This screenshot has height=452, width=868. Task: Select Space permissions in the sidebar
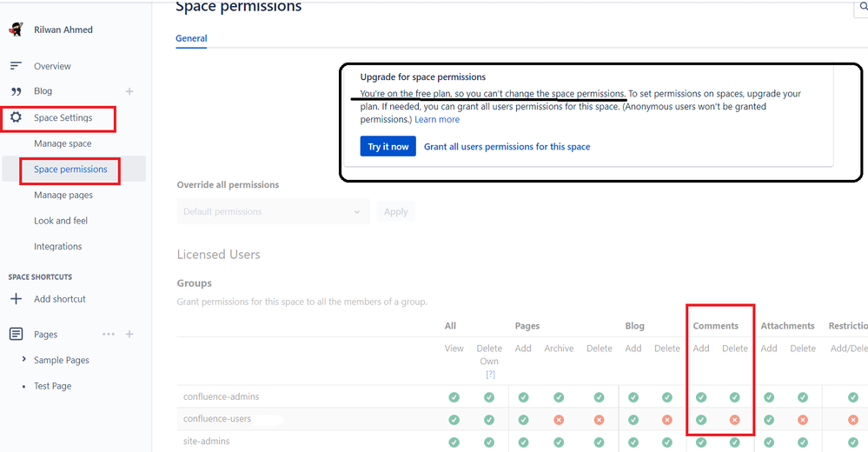point(70,169)
